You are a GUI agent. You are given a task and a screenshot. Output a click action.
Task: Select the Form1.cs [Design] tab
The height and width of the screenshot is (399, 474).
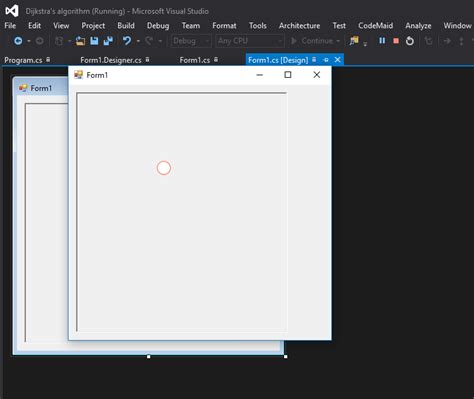pos(278,60)
